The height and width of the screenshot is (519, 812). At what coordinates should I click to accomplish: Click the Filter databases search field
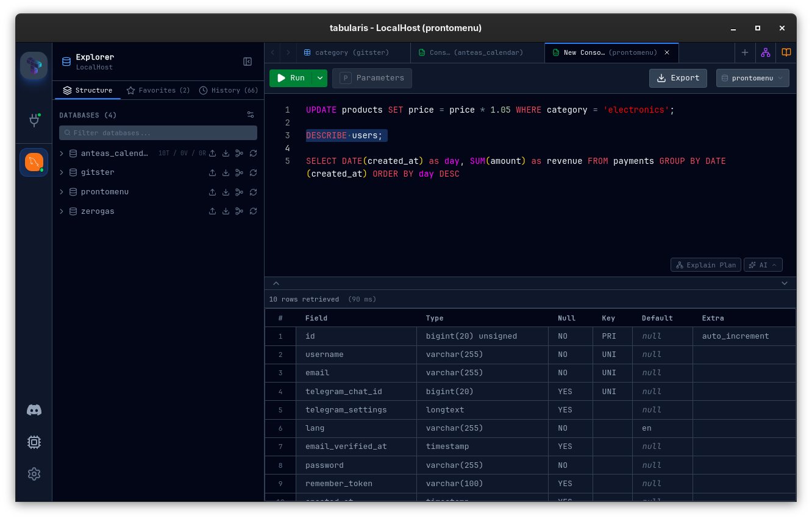click(158, 132)
